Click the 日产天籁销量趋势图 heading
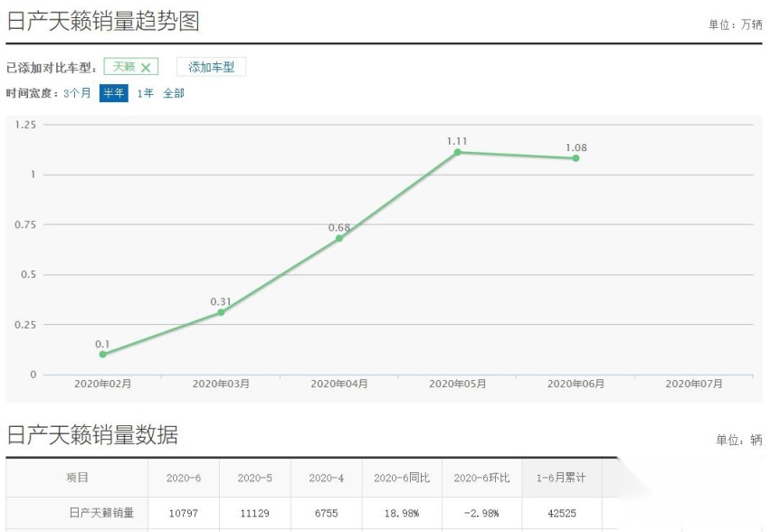This screenshot has width=771, height=532. coord(103,21)
